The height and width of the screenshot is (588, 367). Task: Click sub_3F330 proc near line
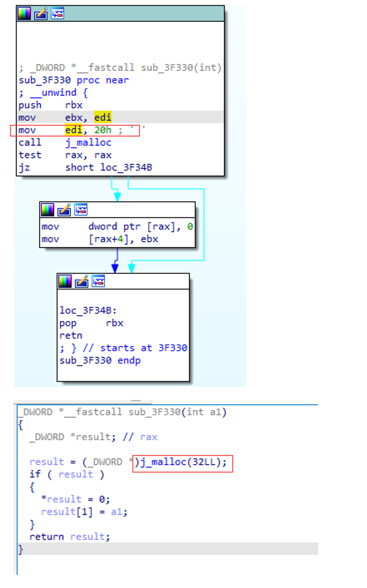pos(74,80)
